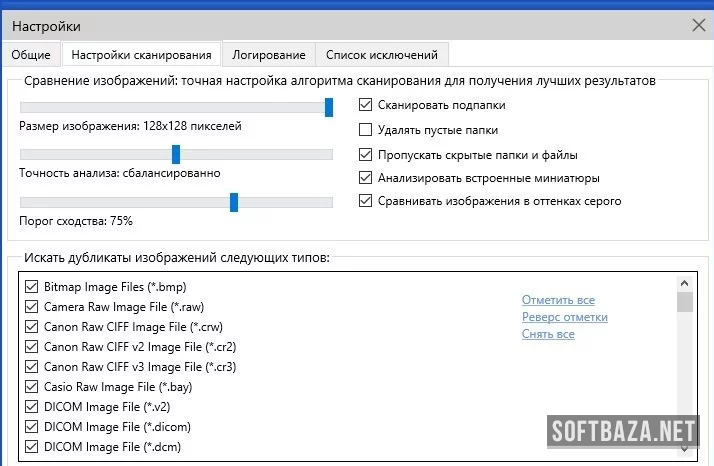Click Снять все to uncheck types

tap(548, 334)
